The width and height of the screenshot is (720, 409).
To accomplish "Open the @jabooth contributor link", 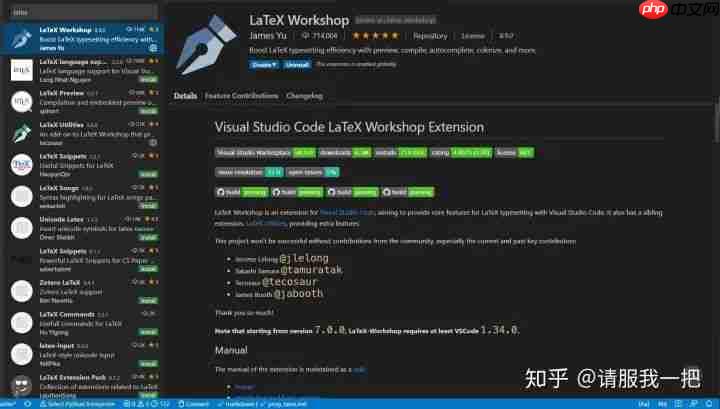I will coord(298,294).
